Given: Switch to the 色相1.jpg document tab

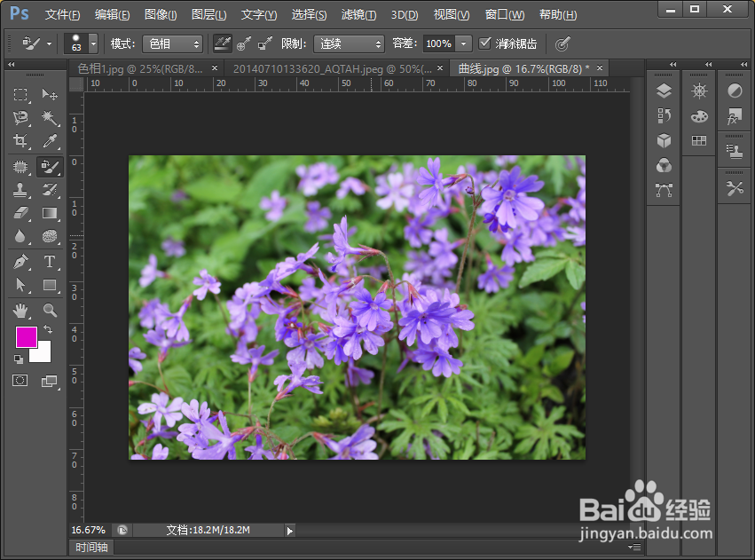Looking at the screenshot, I should [140, 69].
